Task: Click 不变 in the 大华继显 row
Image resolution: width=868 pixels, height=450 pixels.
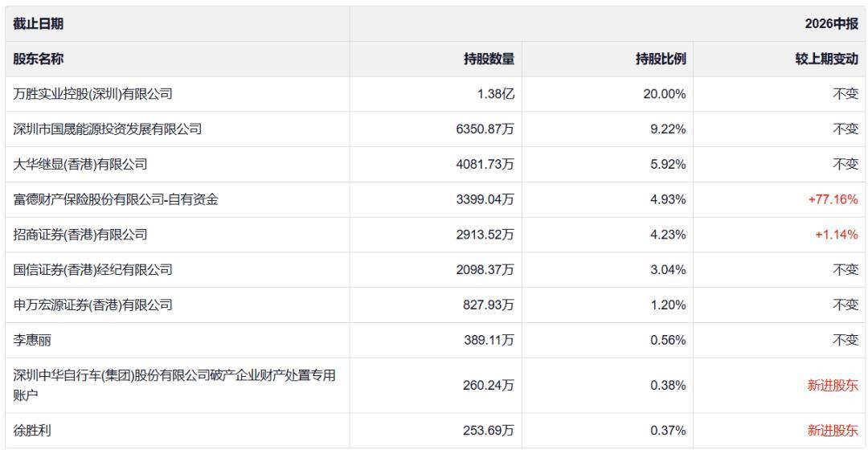Action: click(845, 165)
